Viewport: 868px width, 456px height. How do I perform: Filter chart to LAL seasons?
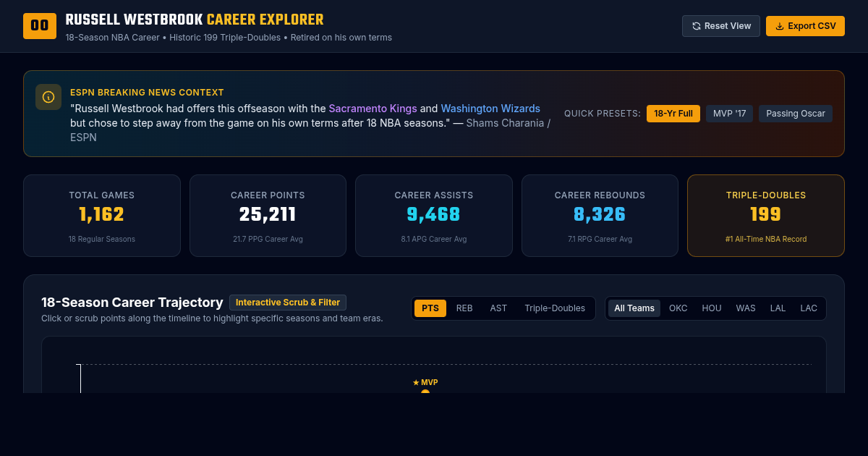[x=778, y=308]
